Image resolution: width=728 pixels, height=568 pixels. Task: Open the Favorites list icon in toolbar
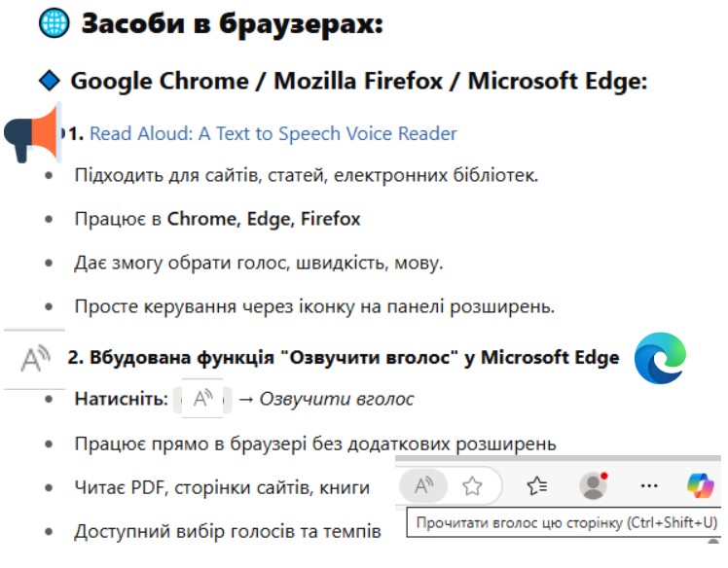click(x=537, y=486)
